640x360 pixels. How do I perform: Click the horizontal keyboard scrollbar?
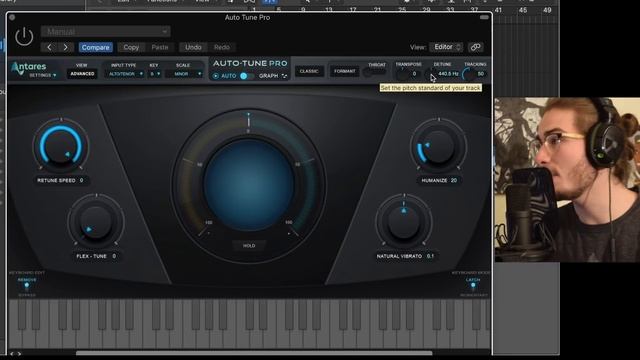point(254,353)
